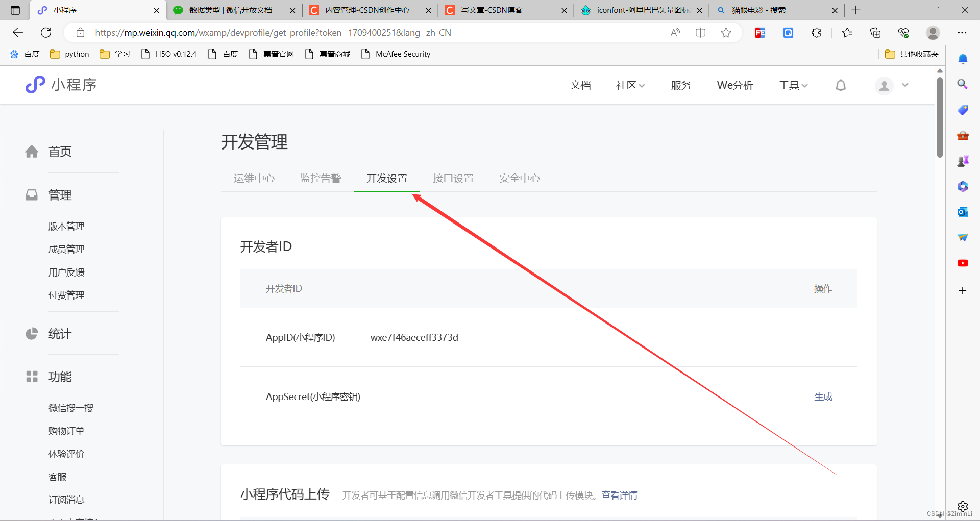This screenshot has width=980, height=521.
Task: Open 用户反馈 in sidebar
Action: coord(66,272)
